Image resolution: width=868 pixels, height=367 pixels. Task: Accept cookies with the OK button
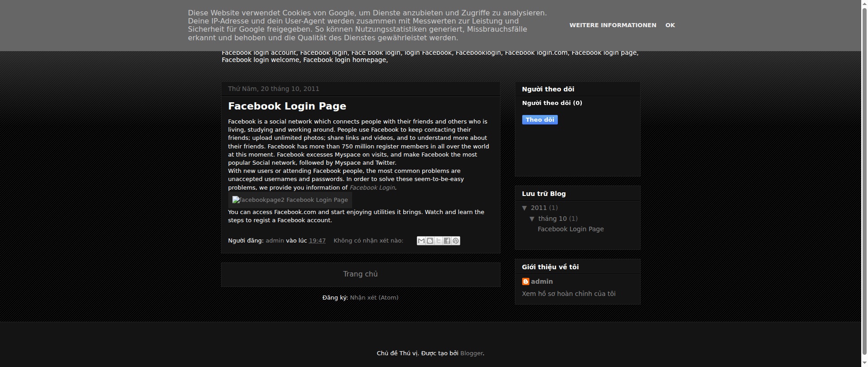pos(670,25)
